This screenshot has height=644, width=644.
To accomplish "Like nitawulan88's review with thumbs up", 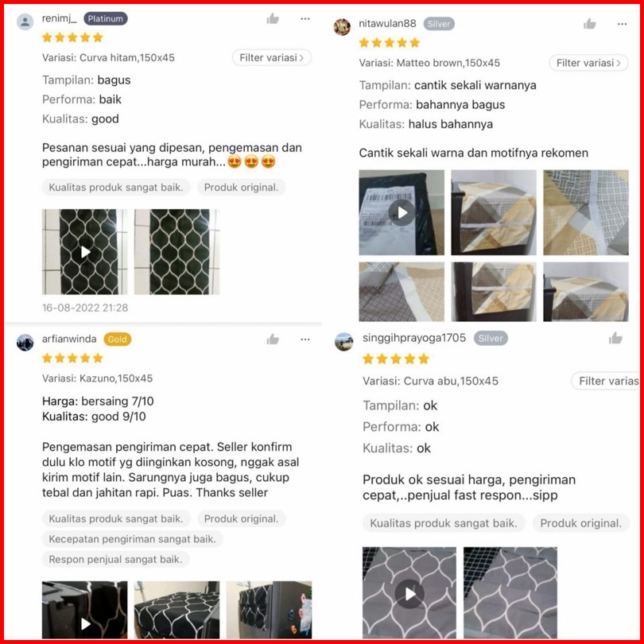I will pyautogui.click(x=590, y=24).
